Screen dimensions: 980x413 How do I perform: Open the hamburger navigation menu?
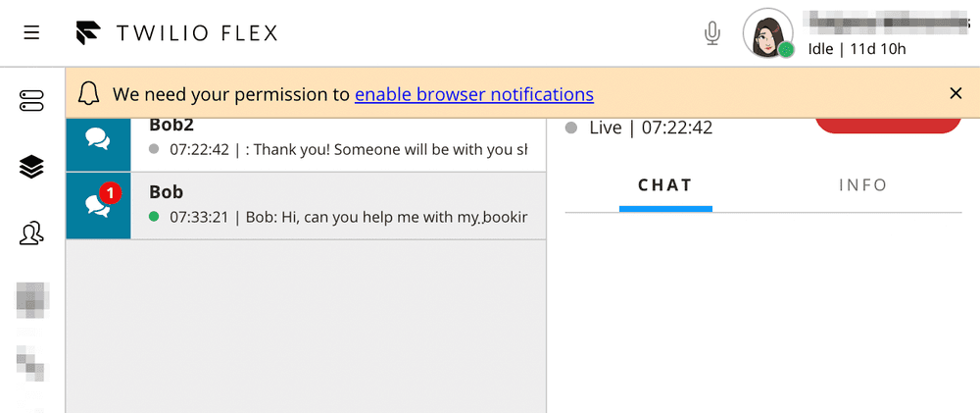pyautogui.click(x=31, y=32)
